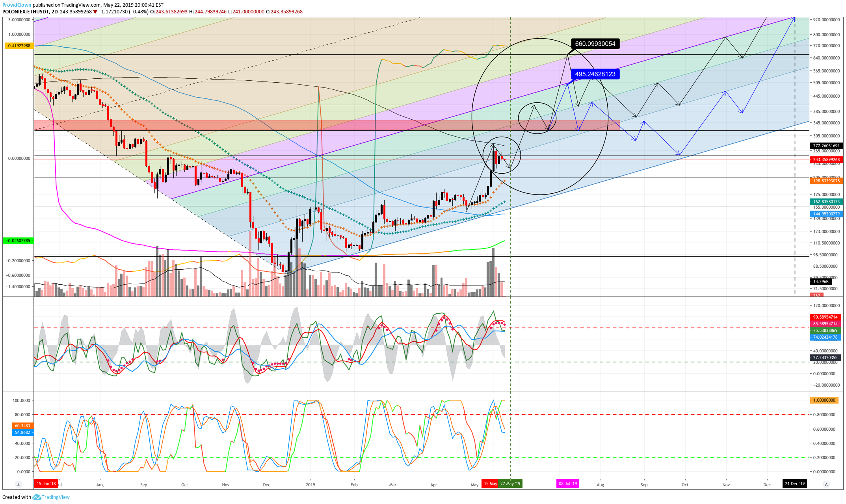The width and height of the screenshot is (846, 504).
Task: Click the blue price label 144.95200279
Action: 826,214
